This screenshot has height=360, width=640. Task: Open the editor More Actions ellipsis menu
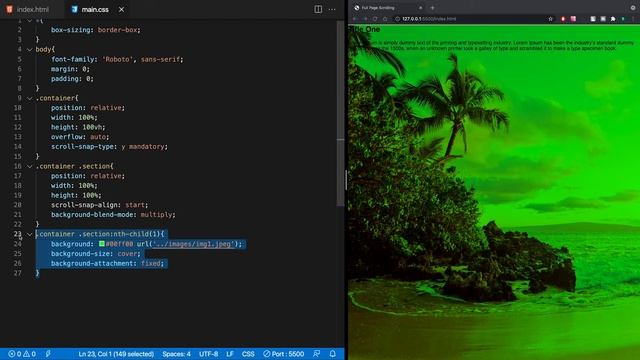click(x=332, y=9)
